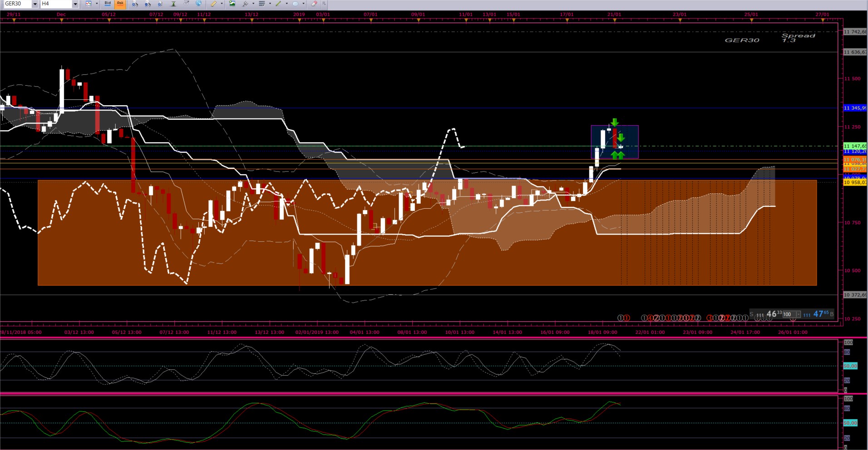Select the ruler measurement tool

(214, 4)
